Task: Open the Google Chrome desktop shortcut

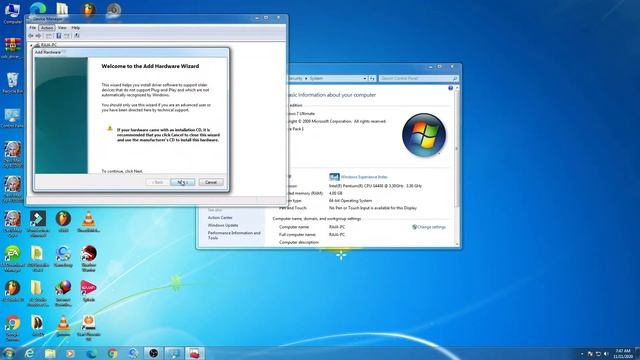Action: tap(12, 328)
